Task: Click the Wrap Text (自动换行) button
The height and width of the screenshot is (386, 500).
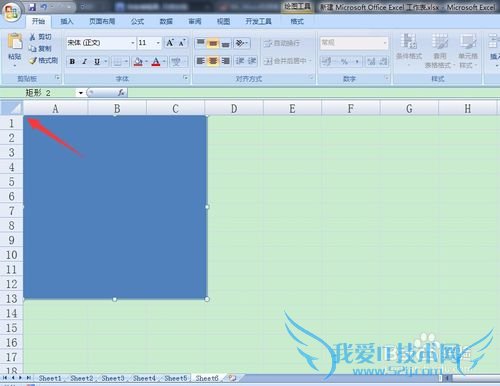Action: (282, 43)
